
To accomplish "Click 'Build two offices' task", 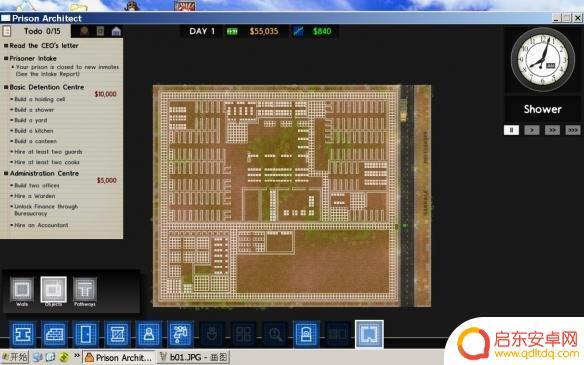I will click(x=36, y=185).
